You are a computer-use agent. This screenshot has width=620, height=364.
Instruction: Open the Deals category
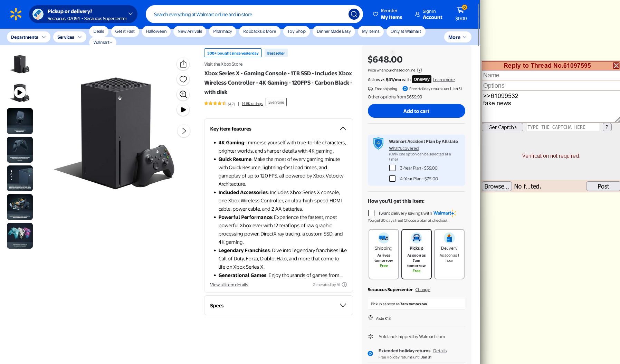99,31
